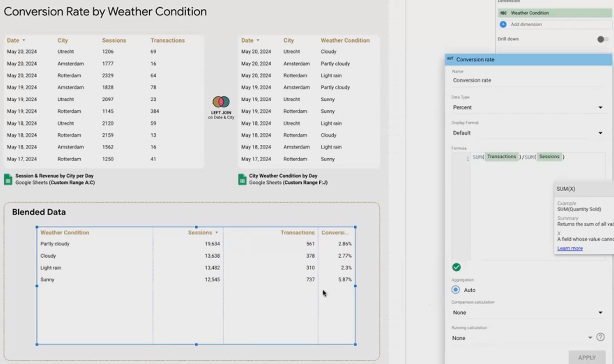Click the APPLY button

pyautogui.click(x=587, y=357)
